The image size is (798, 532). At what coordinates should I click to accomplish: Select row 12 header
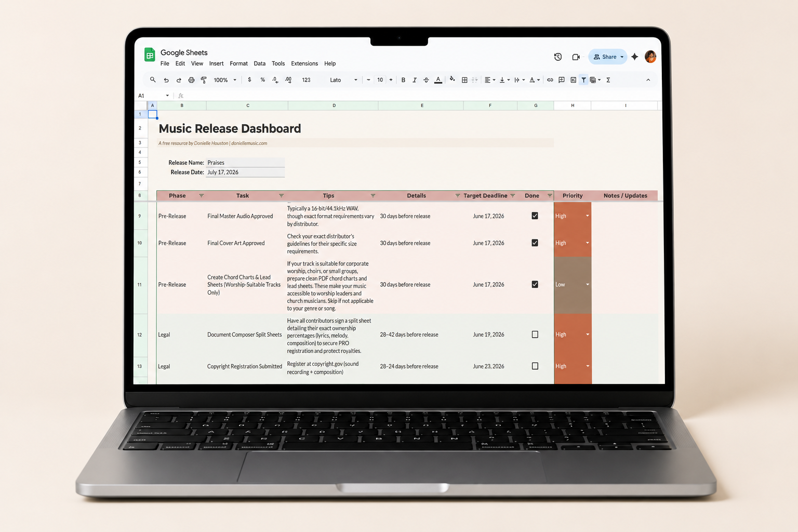pos(140,335)
